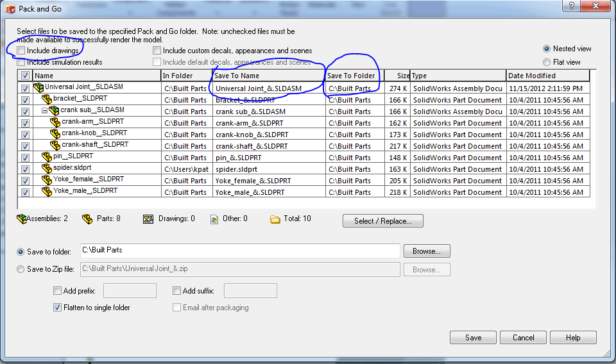The width and height of the screenshot is (616, 364).
Task: Click the spider.sldprt part icon
Action: (x=47, y=168)
